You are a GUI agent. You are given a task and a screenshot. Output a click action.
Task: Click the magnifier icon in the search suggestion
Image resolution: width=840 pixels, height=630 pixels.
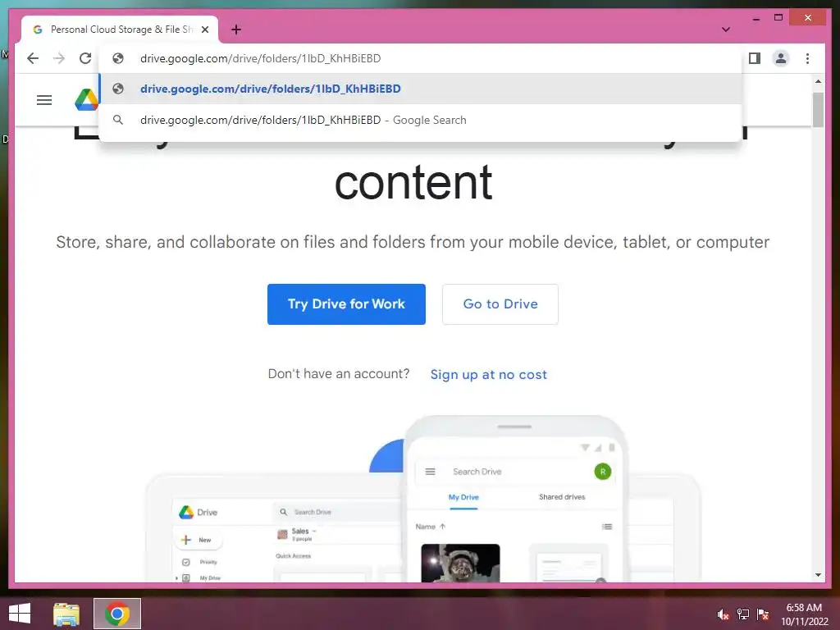[x=118, y=120]
